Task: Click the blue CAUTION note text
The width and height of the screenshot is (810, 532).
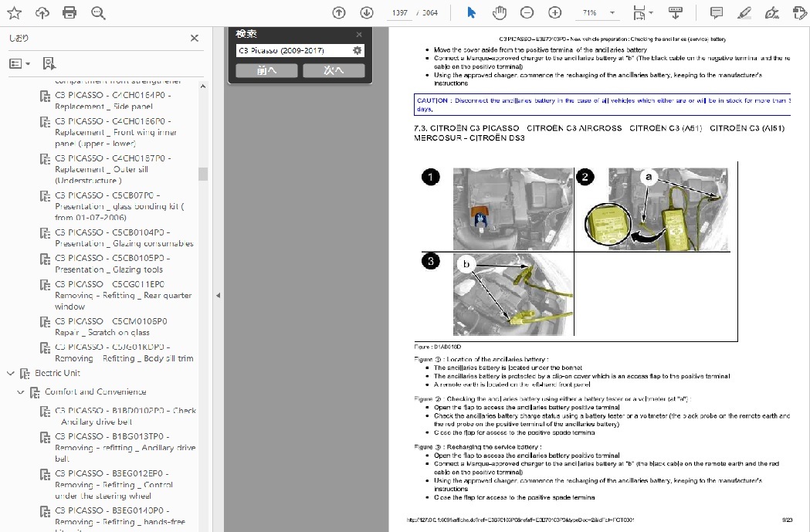Action: 602,104
